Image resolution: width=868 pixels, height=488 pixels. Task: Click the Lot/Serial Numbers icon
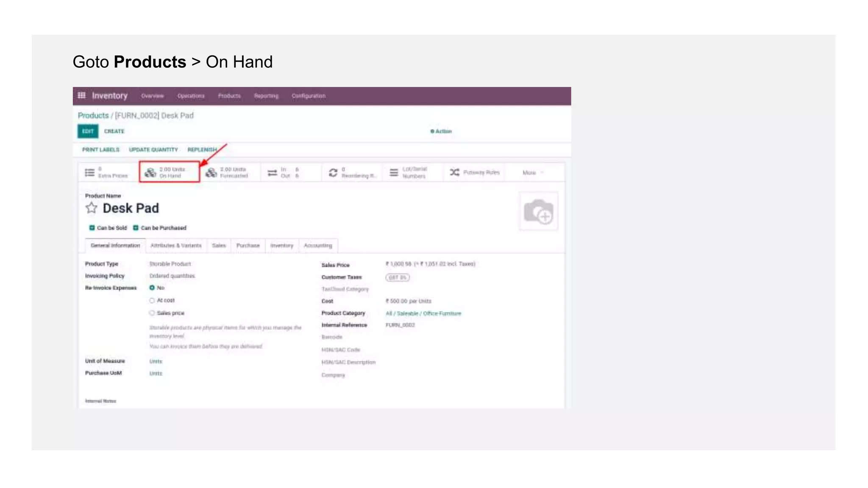pyautogui.click(x=394, y=173)
